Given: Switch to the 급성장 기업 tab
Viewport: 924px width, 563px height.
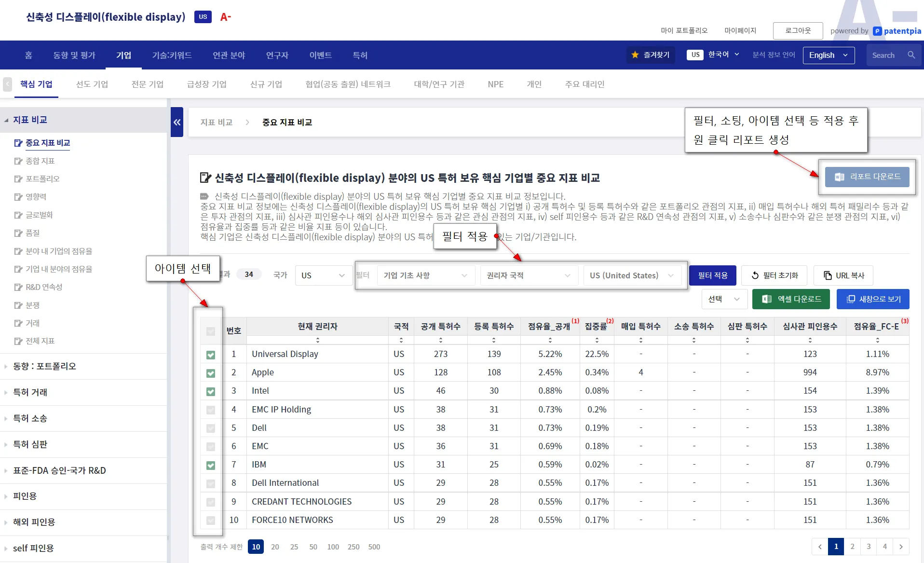Looking at the screenshot, I should pos(207,84).
